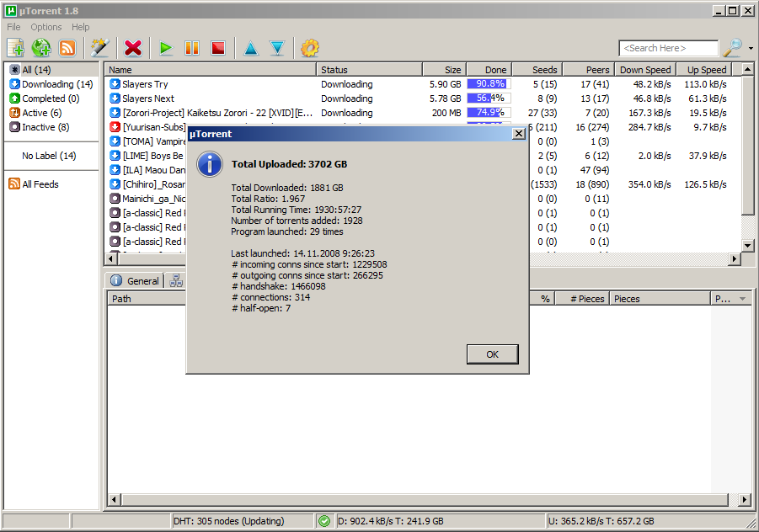
Task: Click DHT: 305 nodes status entry
Action: coord(242,521)
